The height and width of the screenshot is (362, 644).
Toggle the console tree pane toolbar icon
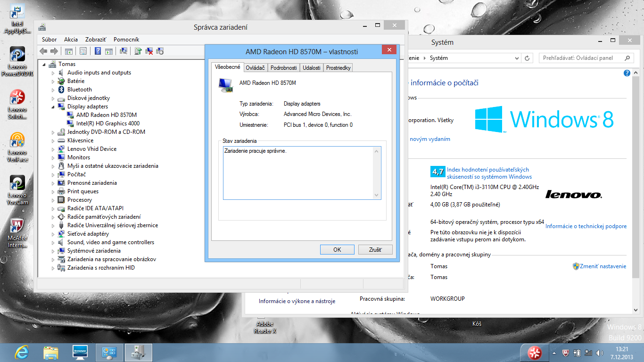69,51
